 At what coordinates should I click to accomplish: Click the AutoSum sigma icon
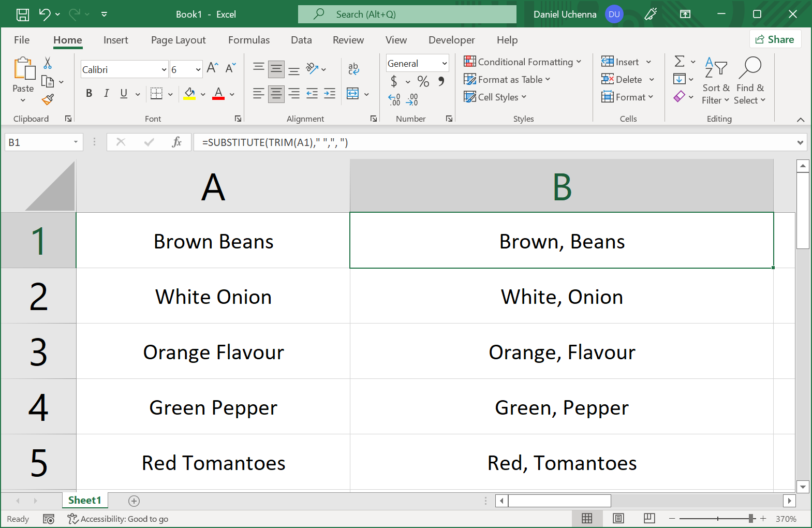coord(680,62)
